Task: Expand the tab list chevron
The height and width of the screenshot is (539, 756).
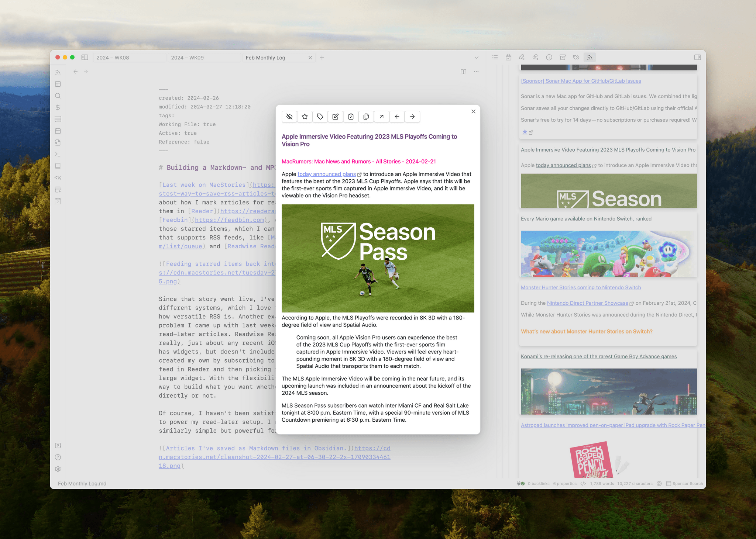Action: pos(477,58)
